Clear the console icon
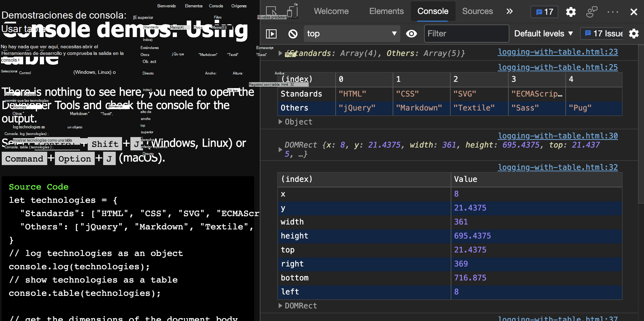This screenshot has height=321, width=644. [293, 34]
